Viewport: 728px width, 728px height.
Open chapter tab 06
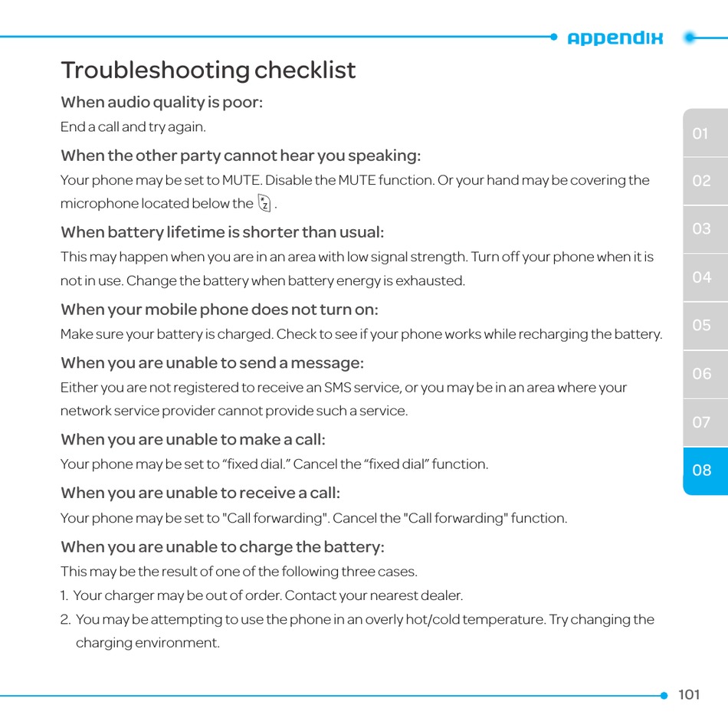(x=701, y=373)
